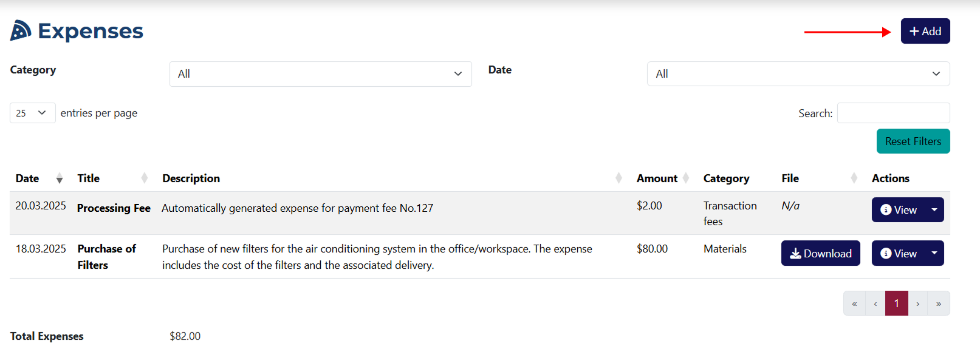Sort table by Amount column
Image resolution: width=980 pixels, height=346 pixels.
[663, 178]
